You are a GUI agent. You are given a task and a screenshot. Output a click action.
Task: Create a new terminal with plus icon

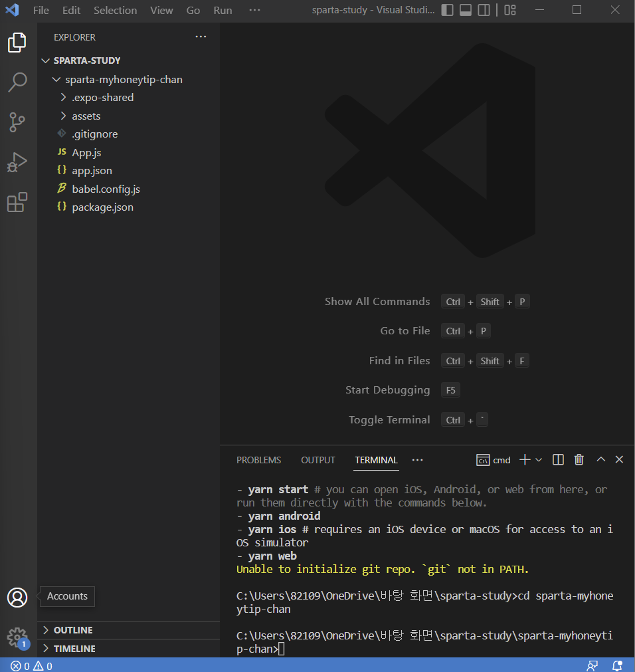coord(525,460)
